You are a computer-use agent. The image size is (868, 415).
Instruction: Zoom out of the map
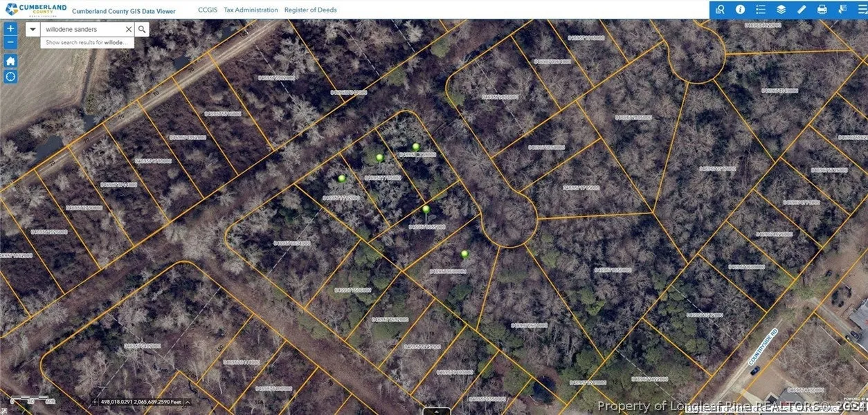pyautogui.click(x=10, y=42)
